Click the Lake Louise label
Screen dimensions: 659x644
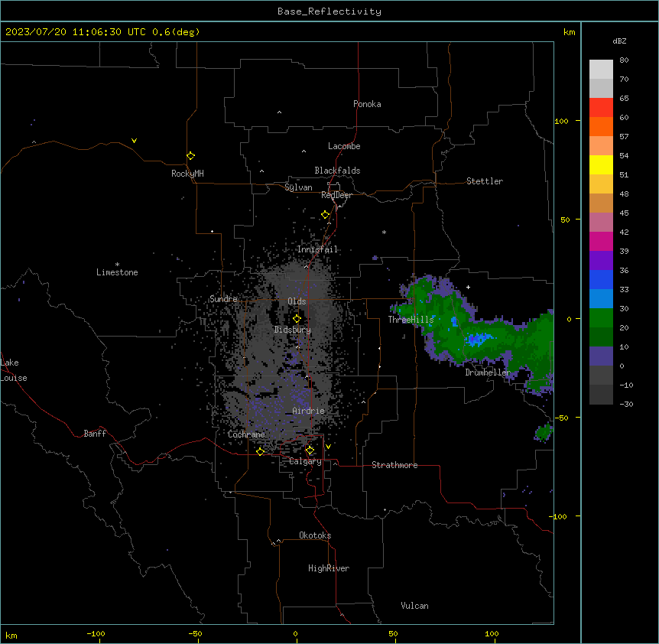(14, 370)
